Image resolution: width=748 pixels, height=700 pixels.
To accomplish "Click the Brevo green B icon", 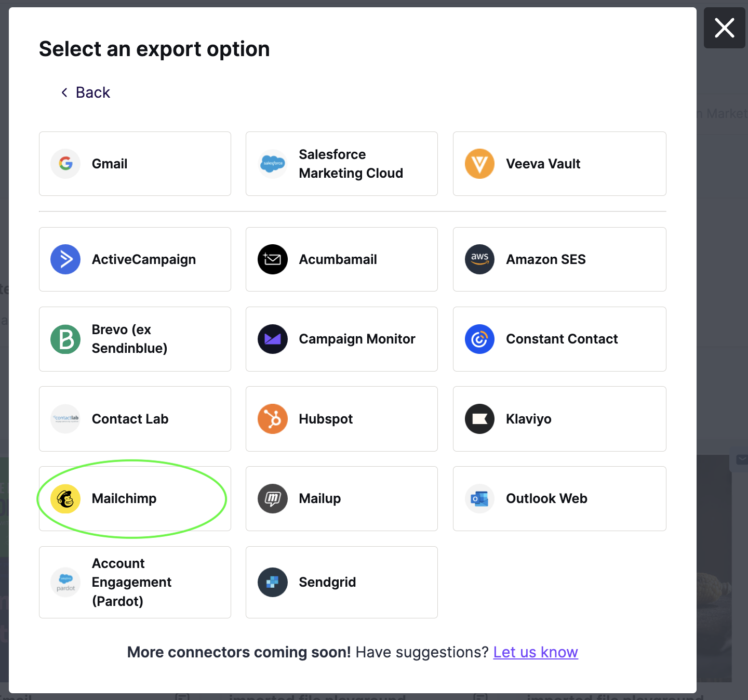I will coord(65,339).
